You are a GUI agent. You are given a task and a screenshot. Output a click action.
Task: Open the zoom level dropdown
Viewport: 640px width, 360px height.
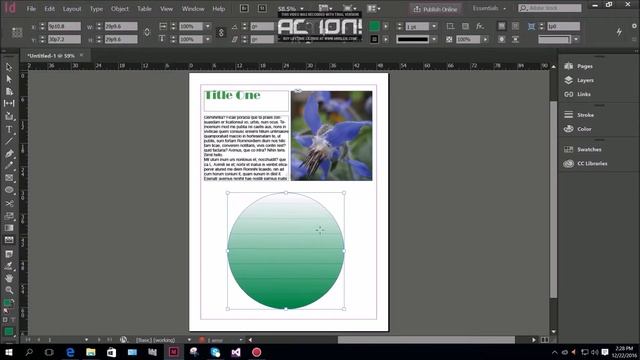(x=302, y=9)
